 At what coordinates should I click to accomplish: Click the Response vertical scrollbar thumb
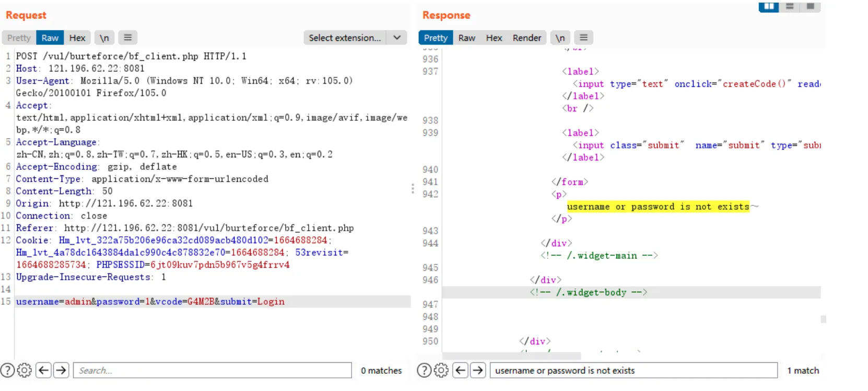(823, 319)
